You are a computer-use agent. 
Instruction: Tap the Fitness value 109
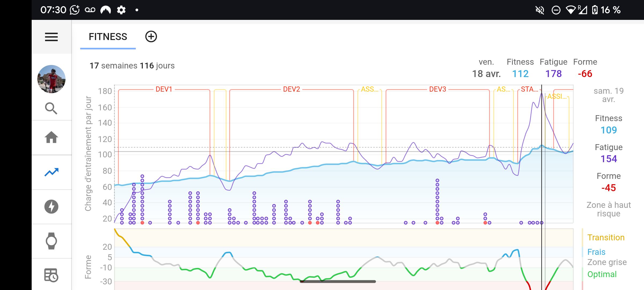609,130
